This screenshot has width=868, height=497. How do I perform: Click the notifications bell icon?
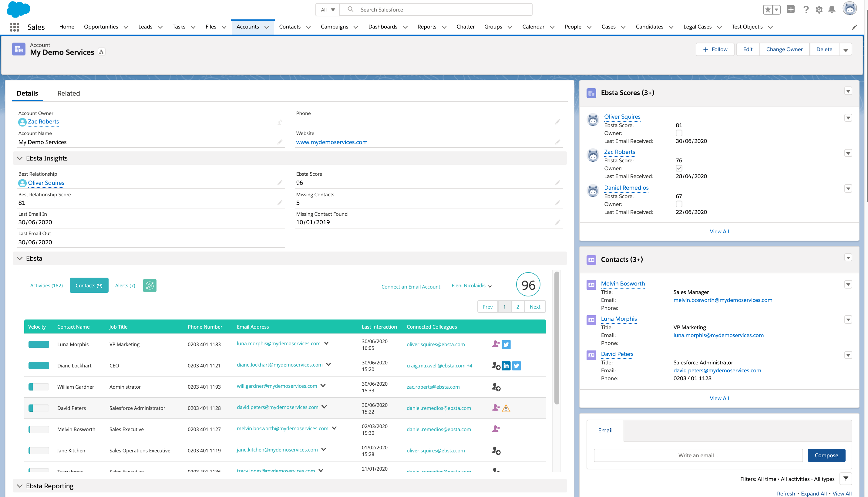point(832,10)
